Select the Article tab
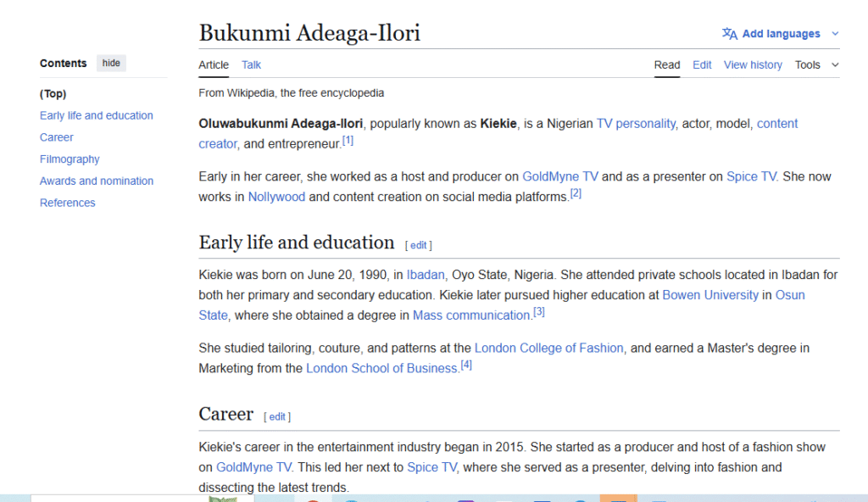The width and height of the screenshot is (868, 502). [x=214, y=64]
